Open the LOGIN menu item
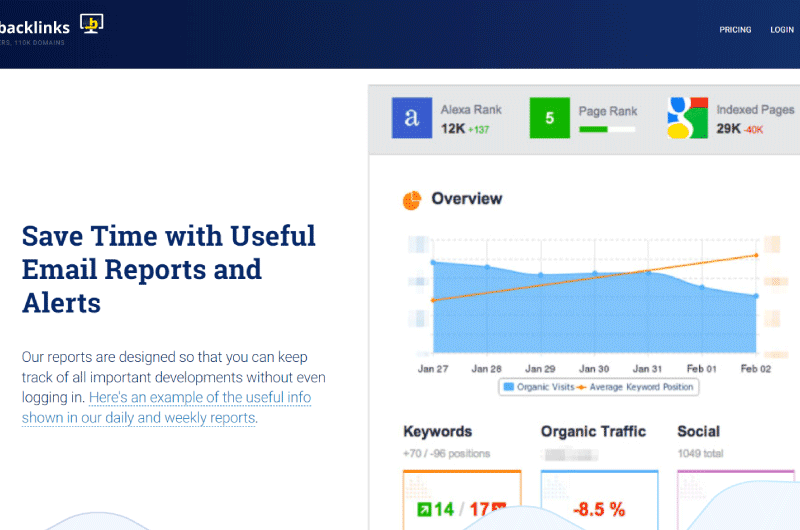Viewport: 800px width, 530px height. [782, 30]
